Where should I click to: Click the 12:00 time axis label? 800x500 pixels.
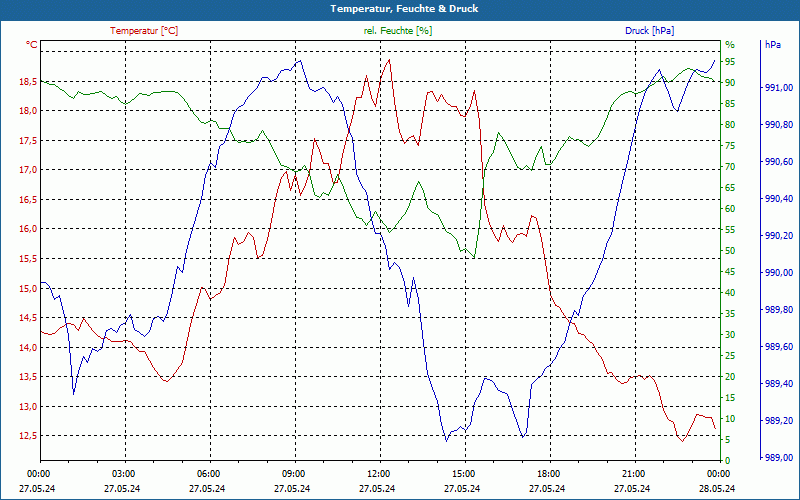378,473
